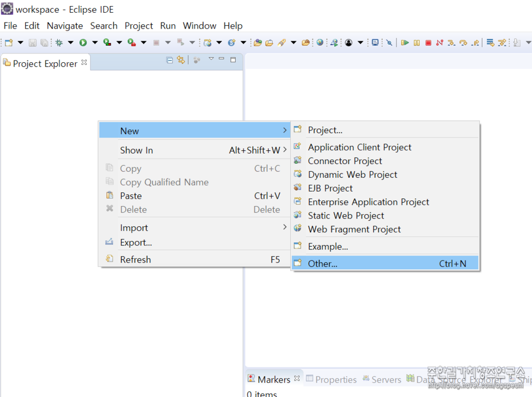Select Other... in the New submenu

pyautogui.click(x=385, y=263)
